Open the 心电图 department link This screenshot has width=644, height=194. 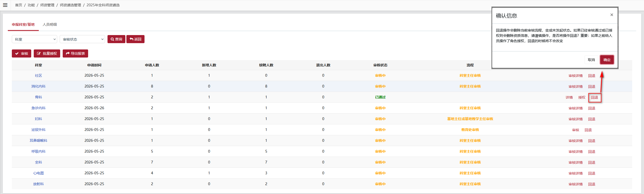(x=39, y=173)
